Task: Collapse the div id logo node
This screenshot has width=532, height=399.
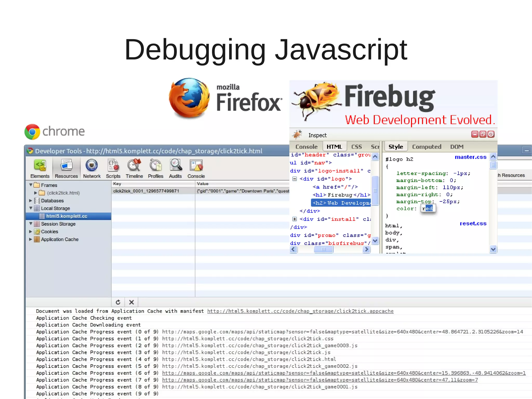Action: (x=295, y=179)
